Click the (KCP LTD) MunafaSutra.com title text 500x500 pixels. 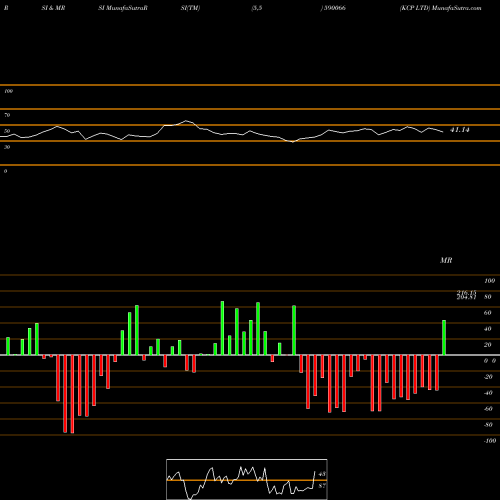click(440, 8)
